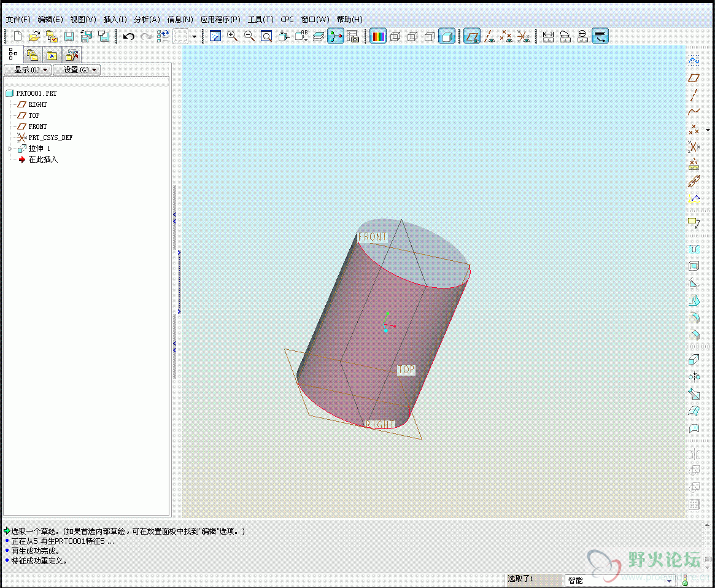The height and width of the screenshot is (588, 715).
Task: Click the Zoom In magnifier icon
Action: click(232, 36)
